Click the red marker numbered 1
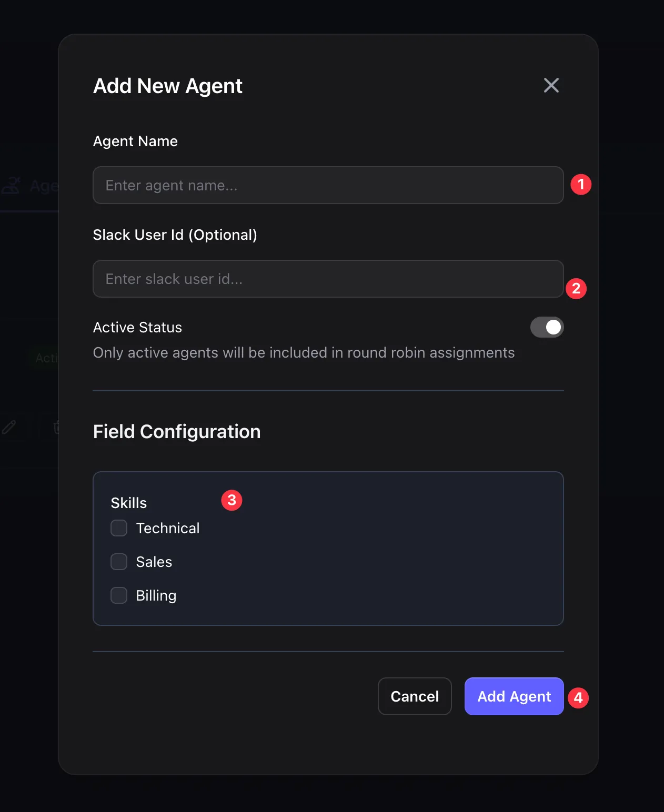The height and width of the screenshot is (812, 664). 581,185
